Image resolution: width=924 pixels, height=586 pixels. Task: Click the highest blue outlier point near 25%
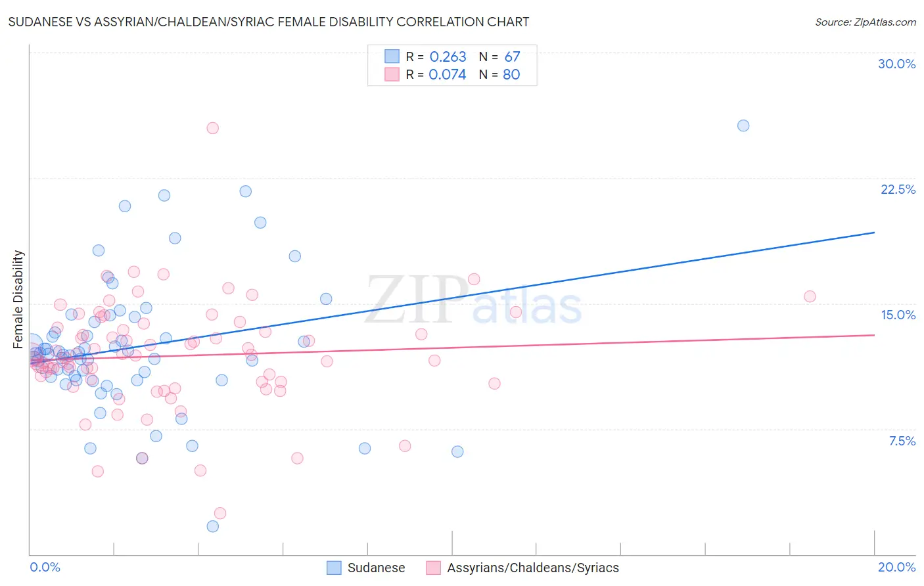coord(743,125)
